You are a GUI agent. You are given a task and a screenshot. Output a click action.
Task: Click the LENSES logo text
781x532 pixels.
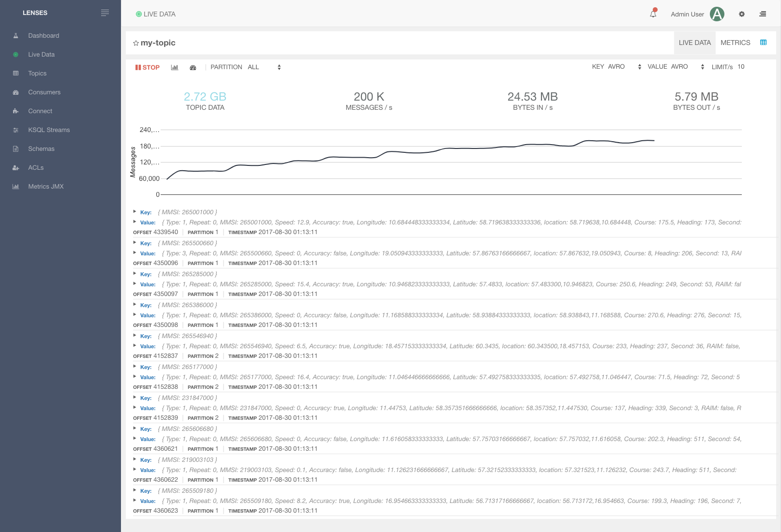(35, 13)
